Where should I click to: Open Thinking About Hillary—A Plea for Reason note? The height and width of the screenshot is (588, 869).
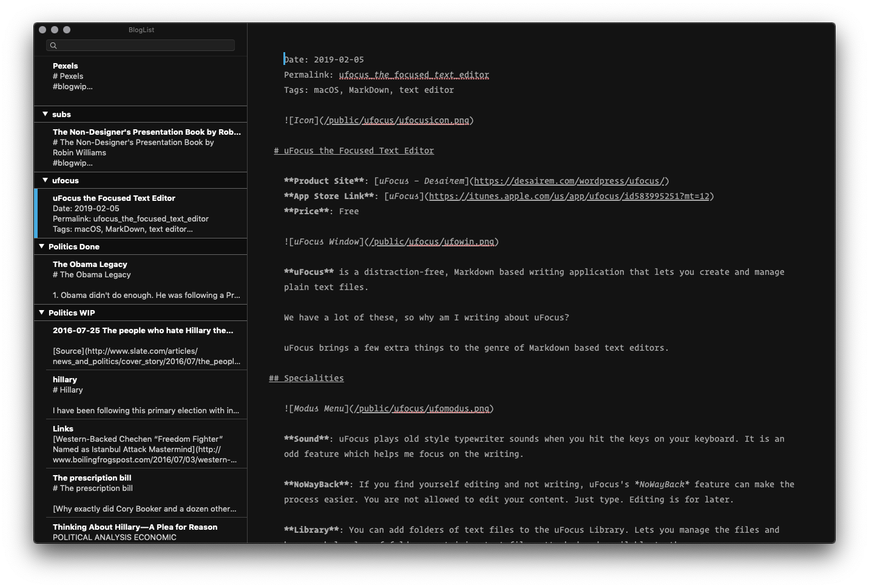pyautogui.click(x=141, y=531)
